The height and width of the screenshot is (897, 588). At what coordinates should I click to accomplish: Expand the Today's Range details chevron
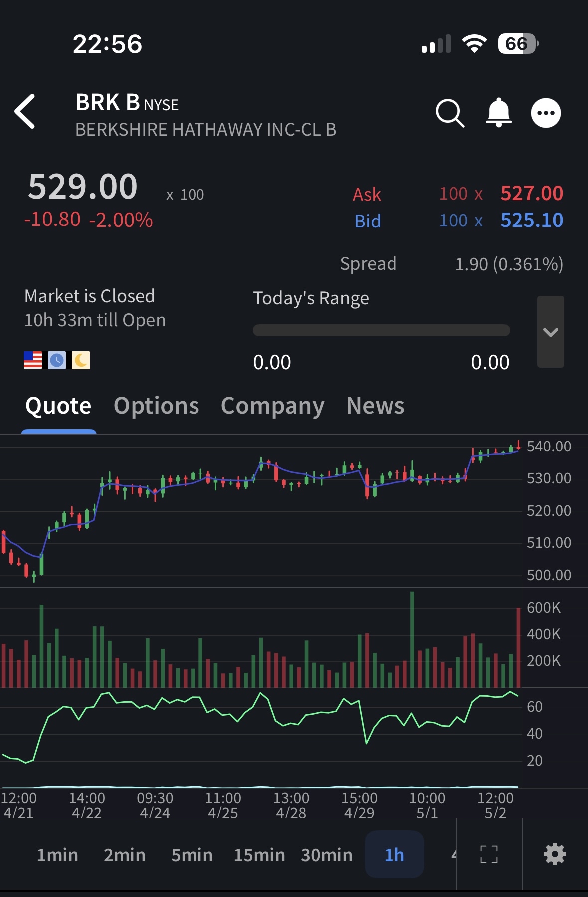coord(551,332)
